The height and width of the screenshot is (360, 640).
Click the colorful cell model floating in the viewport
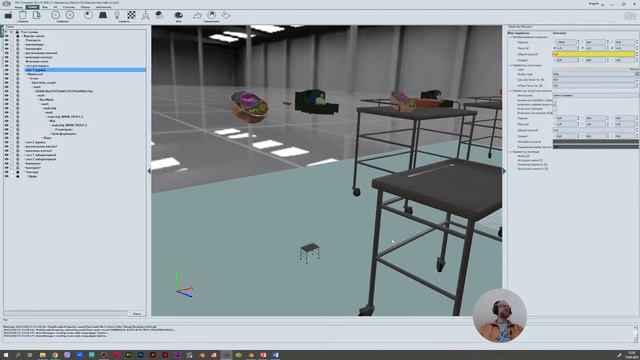[249, 107]
